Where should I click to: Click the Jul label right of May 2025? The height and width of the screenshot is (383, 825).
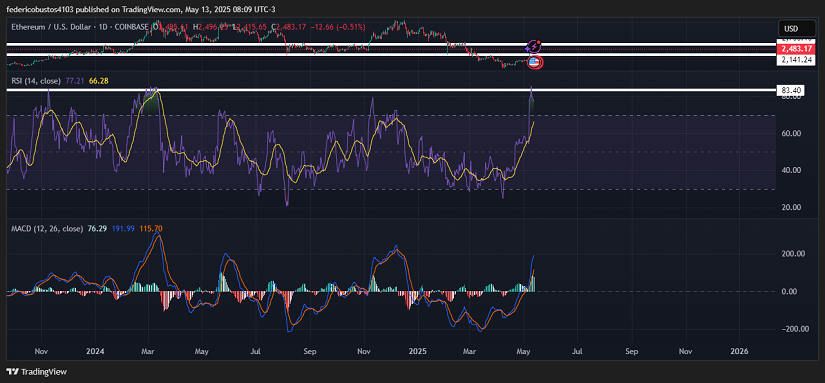[x=577, y=350]
